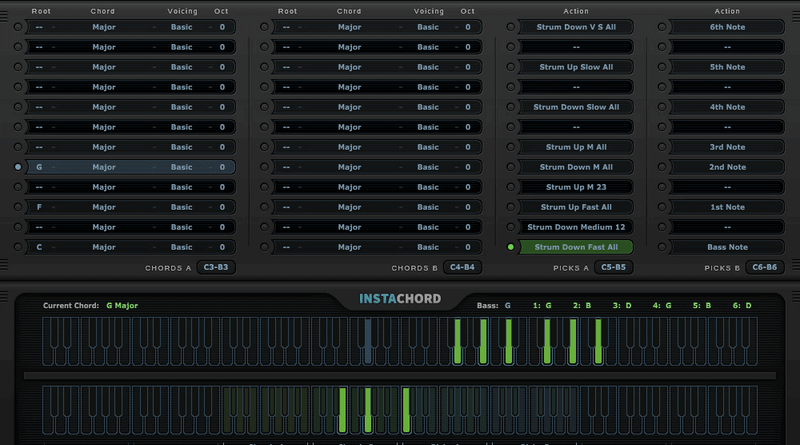Click the LED next to Strum Down V S All
Image resolution: width=800 pixels, height=445 pixels.
(511, 27)
